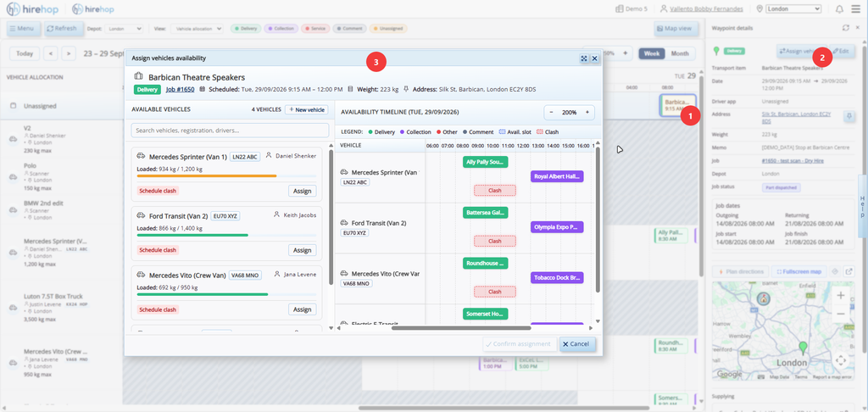868x412 pixels.
Task: Click the Mercedes Vito load progress bar
Action: tap(226, 294)
